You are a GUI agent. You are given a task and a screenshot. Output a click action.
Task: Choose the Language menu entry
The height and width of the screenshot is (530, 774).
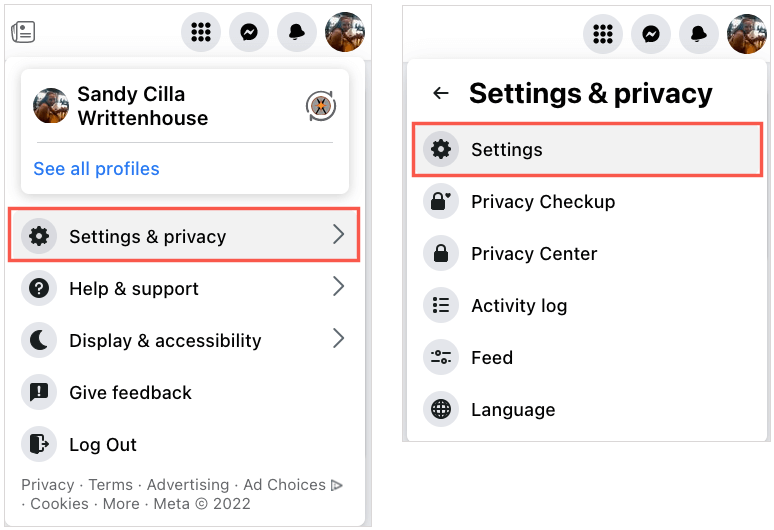513,410
